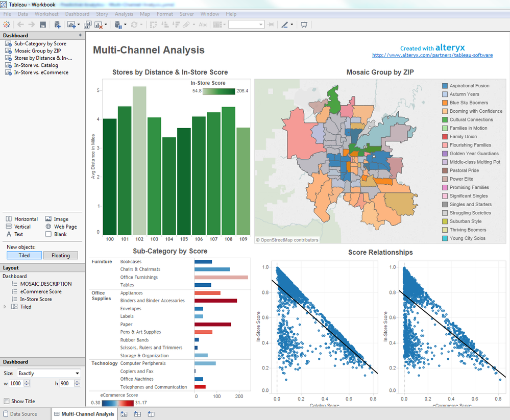Click the eCommerce Score color legend
Viewport: 510px width, 420px height.
point(118,403)
